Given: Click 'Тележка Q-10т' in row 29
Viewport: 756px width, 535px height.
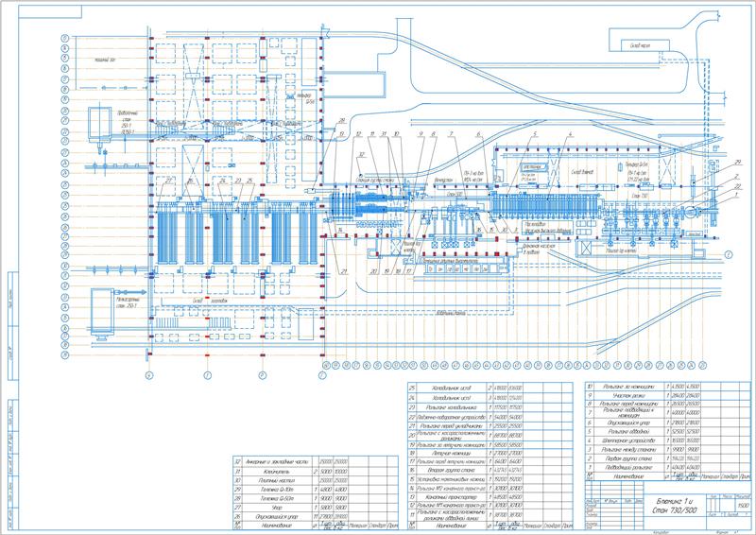Looking at the screenshot, I should (276, 490).
